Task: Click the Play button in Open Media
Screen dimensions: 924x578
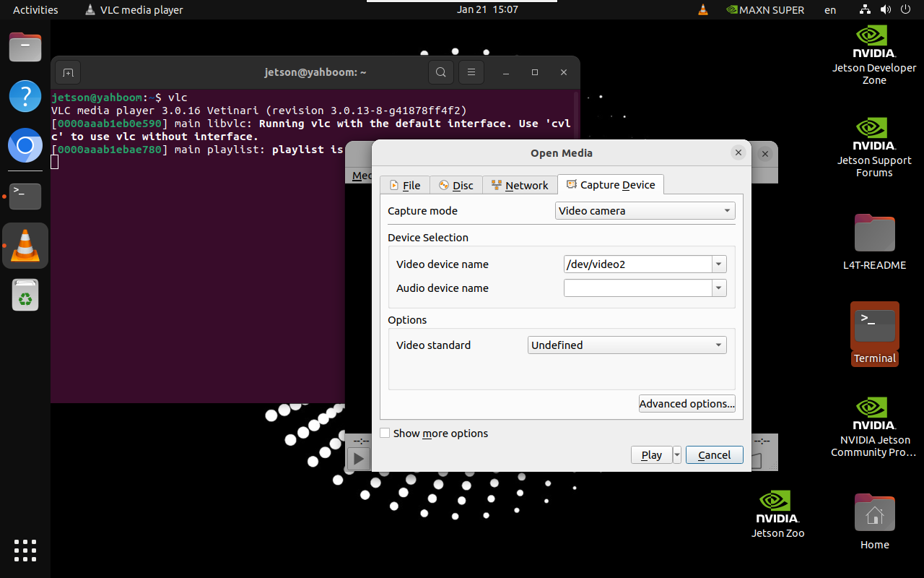Action: point(652,455)
